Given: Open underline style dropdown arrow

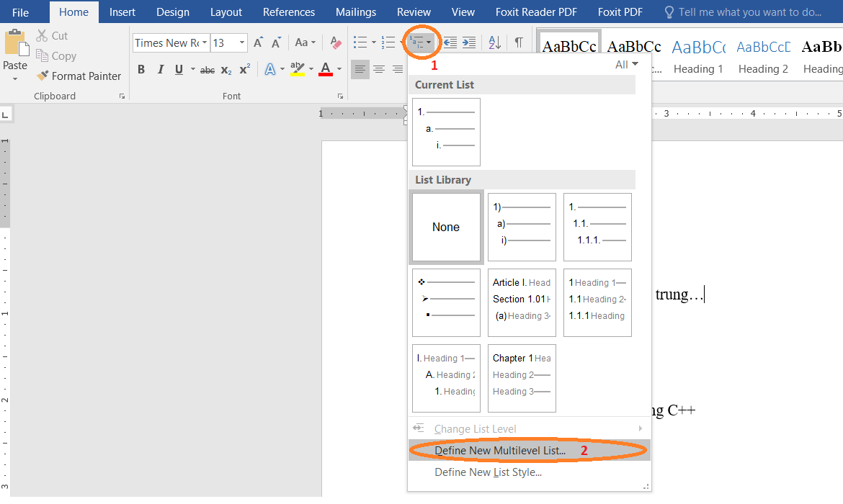Looking at the screenshot, I should point(193,69).
